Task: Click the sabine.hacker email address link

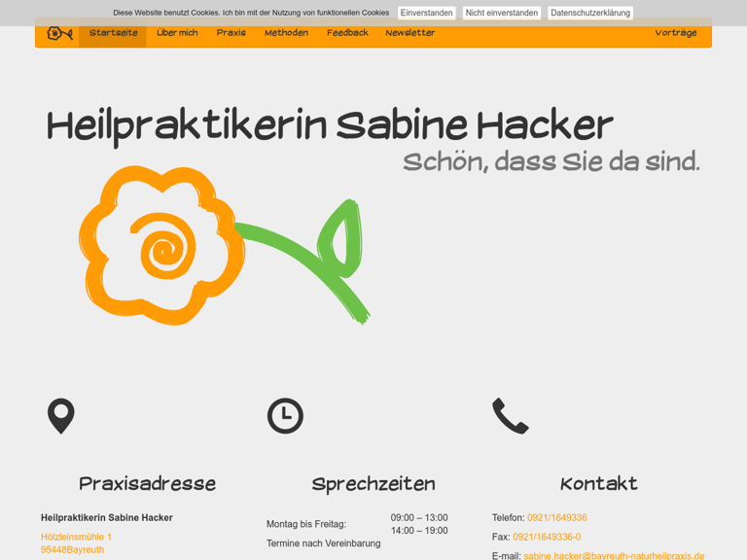Action: (613, 555)
